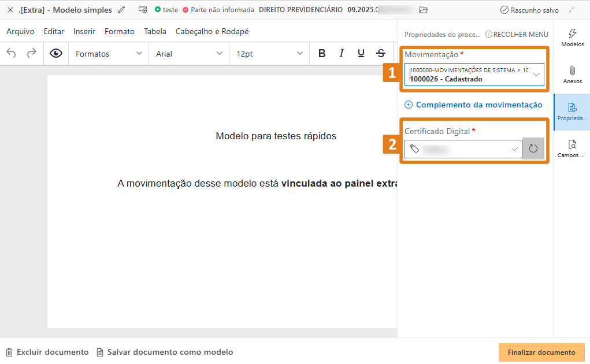Viewport: 590px width, 364px height.
Task: Open the Movimentação dropdown
Action: (536, 74)
